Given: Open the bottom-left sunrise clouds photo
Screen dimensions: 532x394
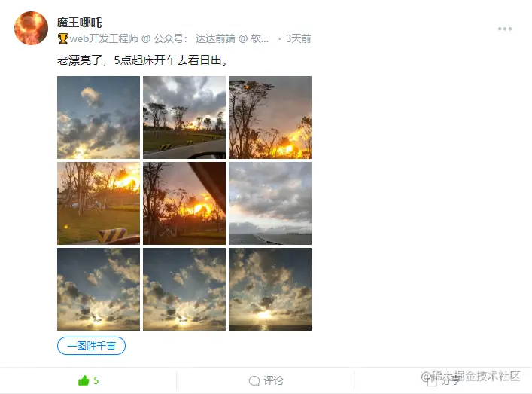Looking at the screenshot, I should [99, 289].
